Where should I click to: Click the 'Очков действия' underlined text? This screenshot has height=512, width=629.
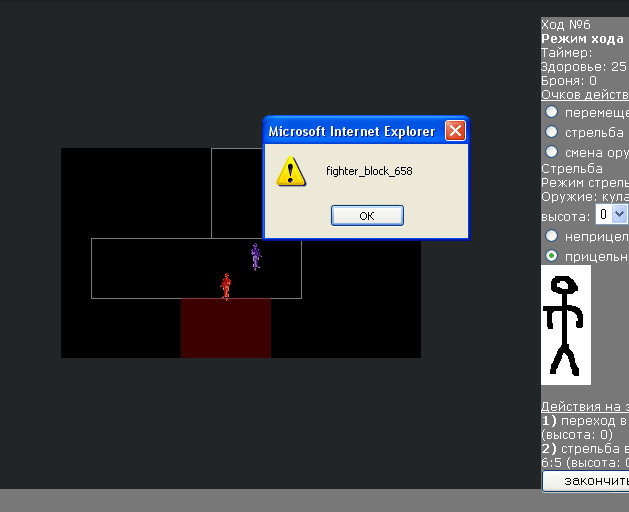coord(585,95)
